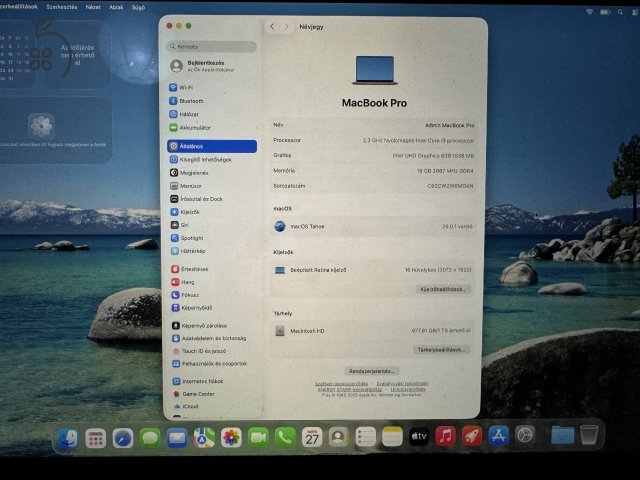Open the ENERGY STAR megfelelőség link
Image resolution: width=640 pixels, height=480 pixels.
[350, 389]
